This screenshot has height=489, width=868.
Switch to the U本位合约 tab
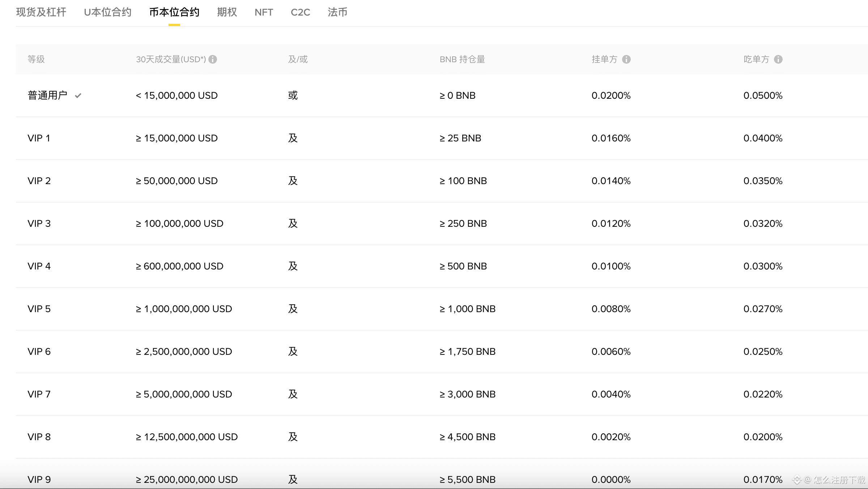pyautogui.click(x=107, y=12)
